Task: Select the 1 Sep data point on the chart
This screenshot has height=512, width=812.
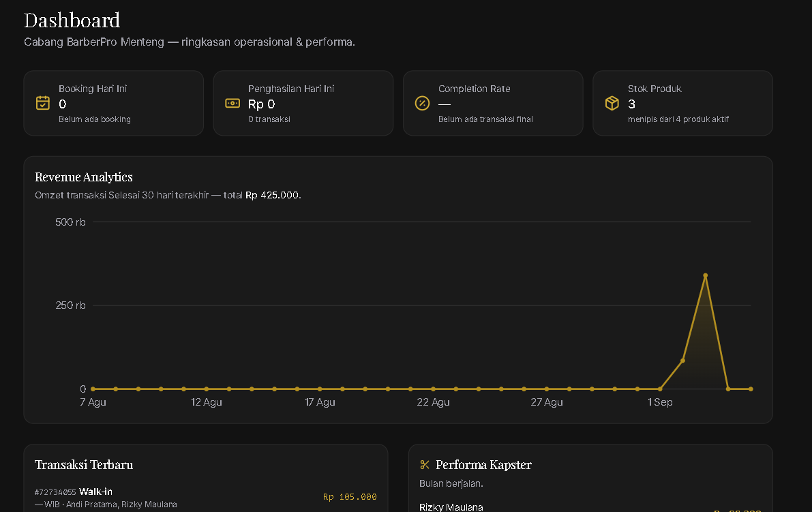Action: coord(660,389)
